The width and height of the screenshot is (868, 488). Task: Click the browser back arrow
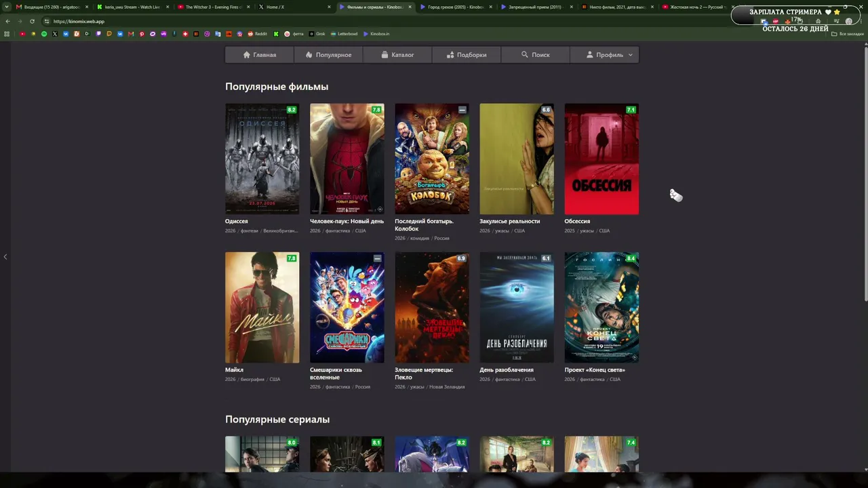point(7,21)
